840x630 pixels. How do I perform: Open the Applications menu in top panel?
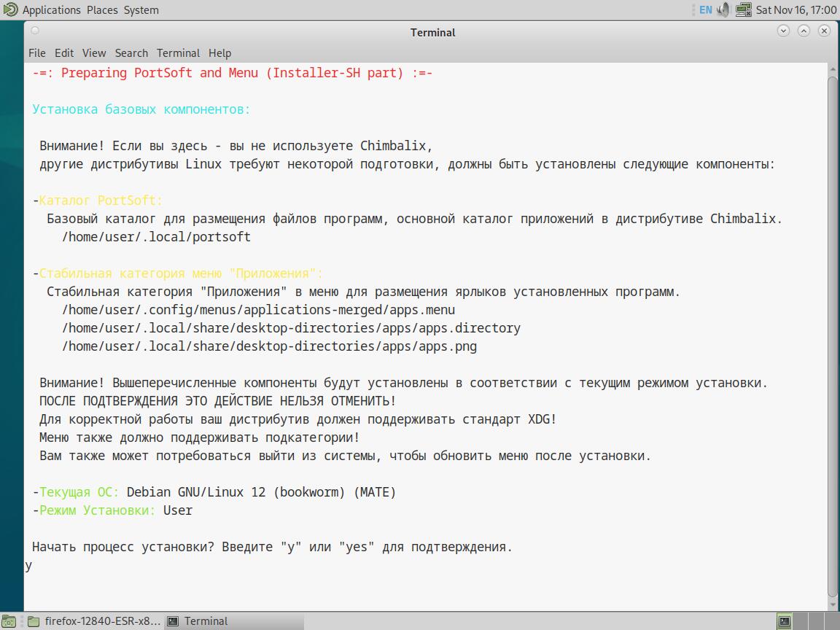(52, 9)
